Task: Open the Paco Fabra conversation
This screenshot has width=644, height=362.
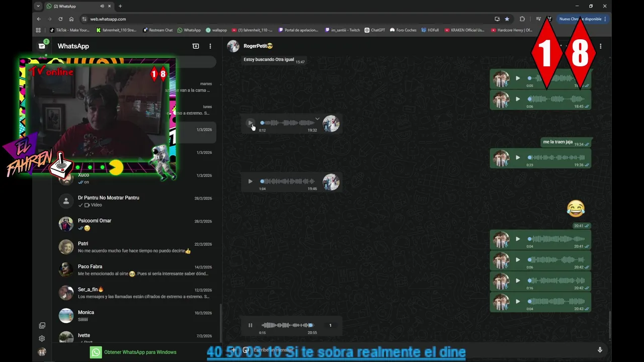Action: pyautogui.click(x=137, y=270)
